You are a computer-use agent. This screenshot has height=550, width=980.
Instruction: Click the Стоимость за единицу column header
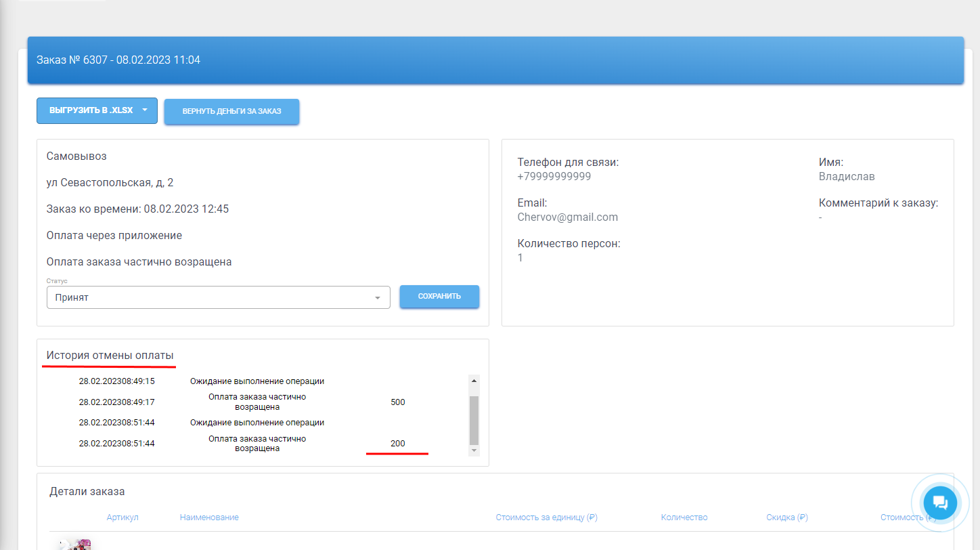(x=546, y=517)
